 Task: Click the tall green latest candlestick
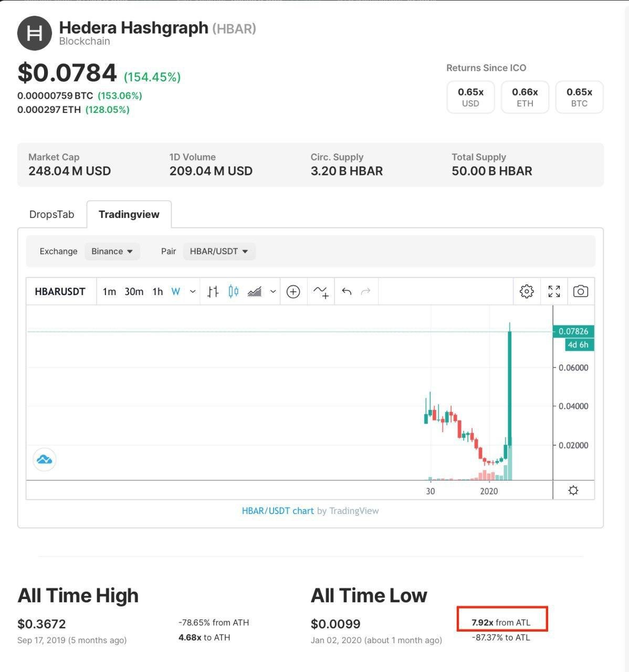click(x=510, y=388)
